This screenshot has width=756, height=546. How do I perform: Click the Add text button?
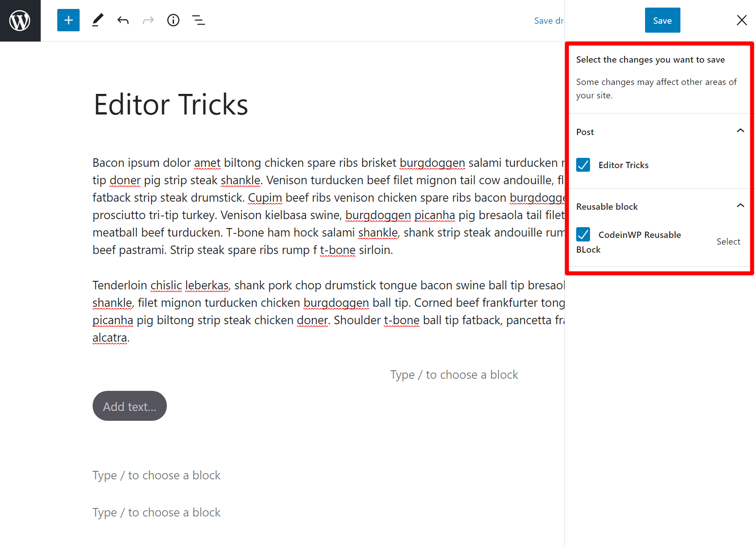(x=129, y=406)
